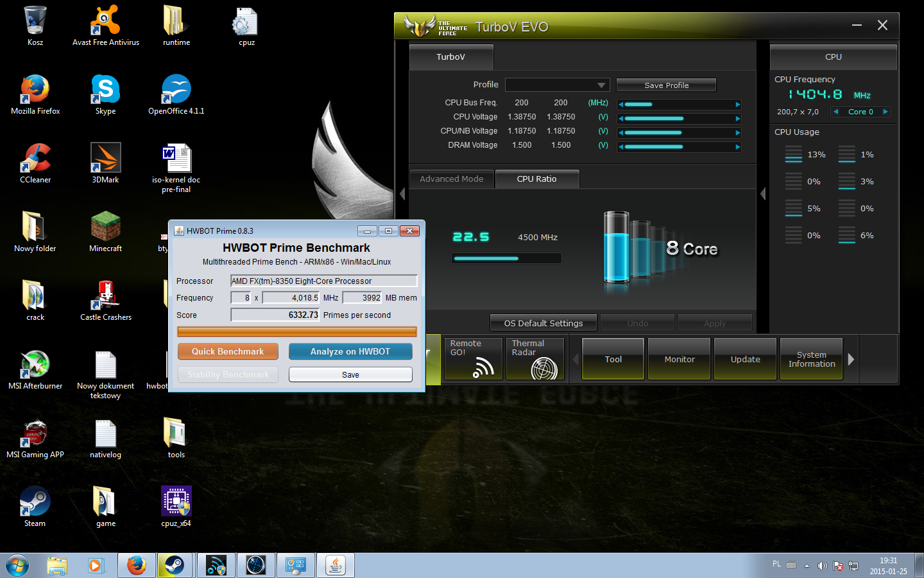Open System Information in TurboV EVO
The image size is (924, 578).
pyautogui.click(x=812, y=359)
